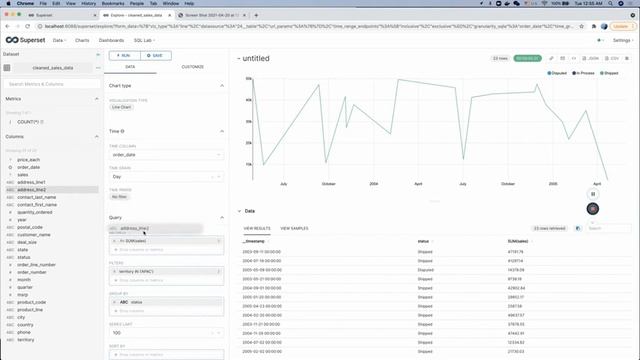
Task: Open macOS Spotlight search
Action: point(610,3)
